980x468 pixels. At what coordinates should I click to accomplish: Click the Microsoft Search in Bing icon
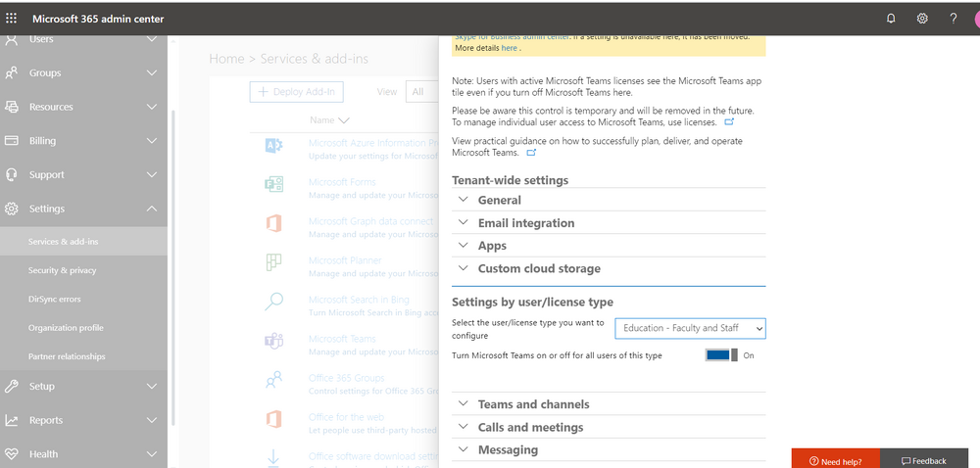click(273, 302)
